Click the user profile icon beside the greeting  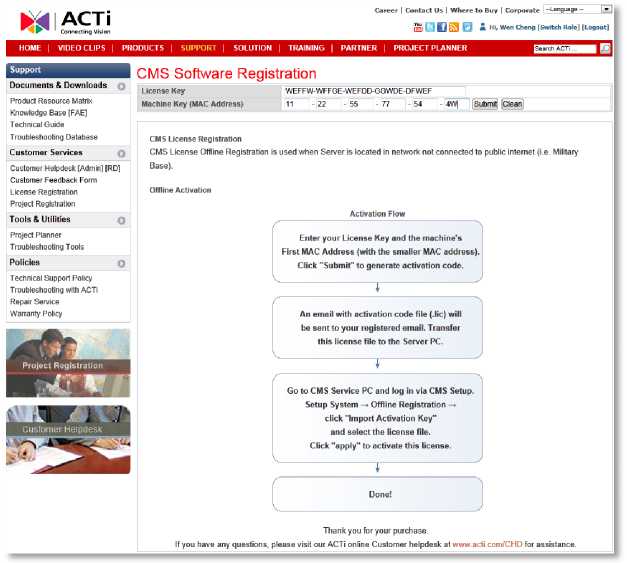coord(483,27)
